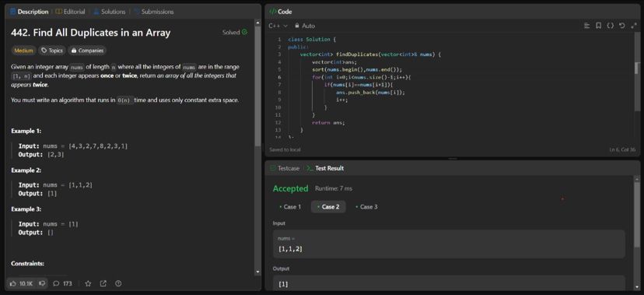
Task: Open the 173 comments discussion
Action: click(x=62, y=283)
